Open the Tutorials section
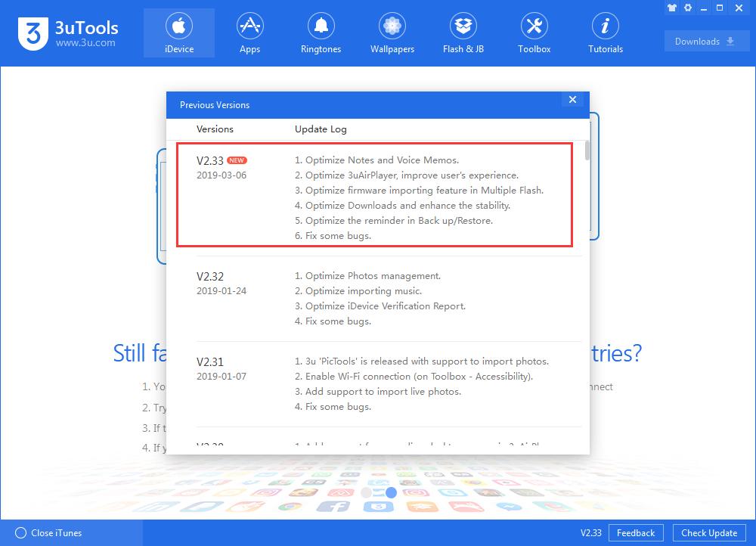Screen dimensions: 756x546 605,33
